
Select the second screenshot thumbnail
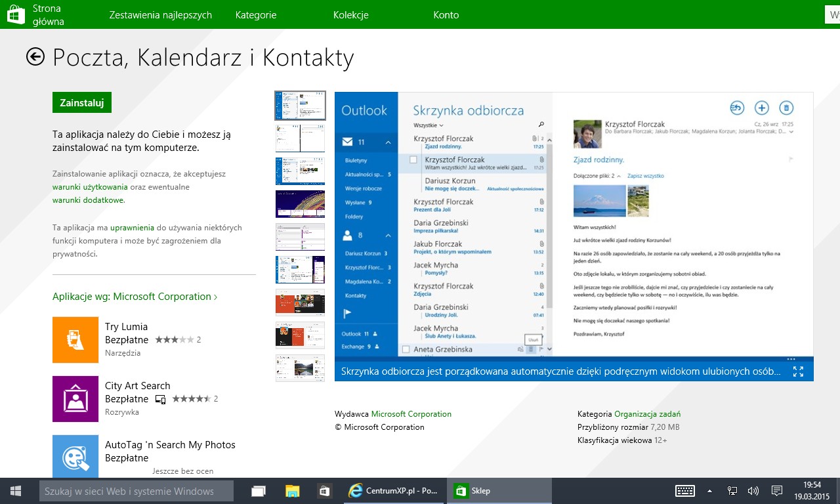[x=300, y=138]
